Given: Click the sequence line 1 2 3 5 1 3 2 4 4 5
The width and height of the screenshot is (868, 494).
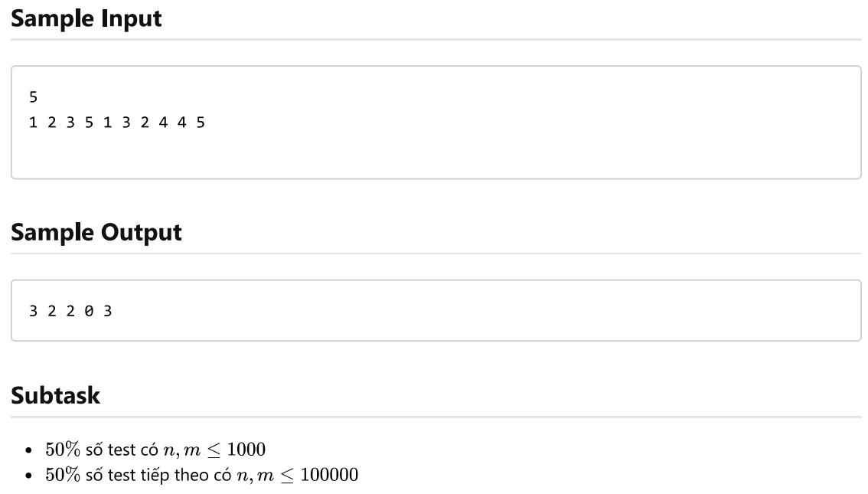Looking at the screenshot, I should click(117, 123).
